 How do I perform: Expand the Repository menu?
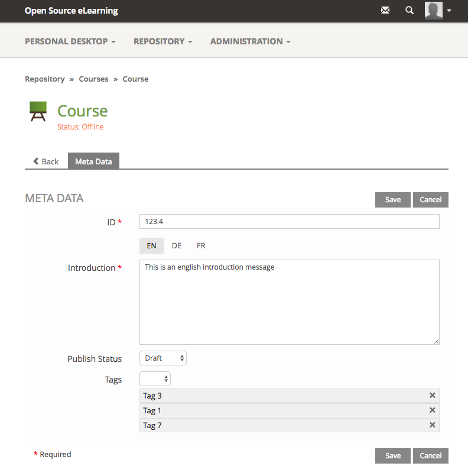pyautogui.click(x=162, y=41)
